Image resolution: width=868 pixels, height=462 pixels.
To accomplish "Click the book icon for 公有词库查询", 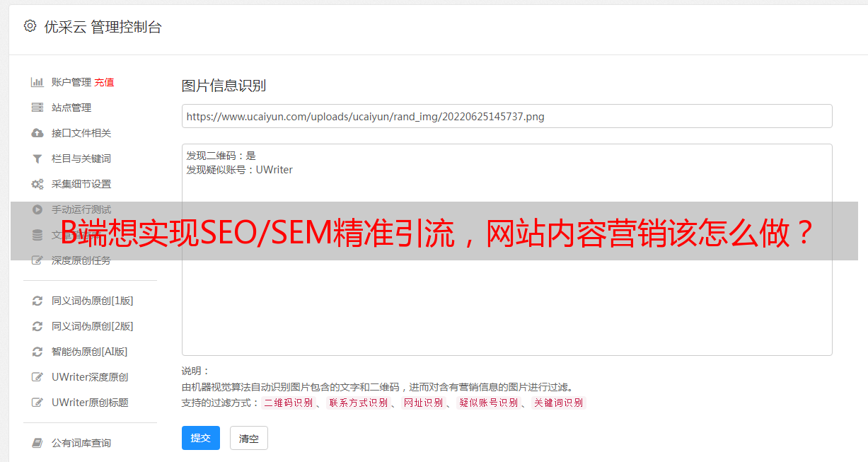I will click(37, 443).
